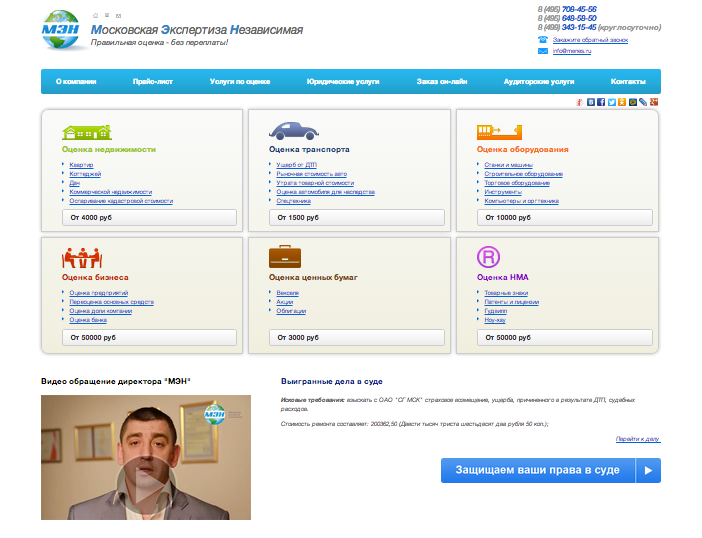Share via the red figure icon
This screenshot has height=538, width=702.
[579, 102]
